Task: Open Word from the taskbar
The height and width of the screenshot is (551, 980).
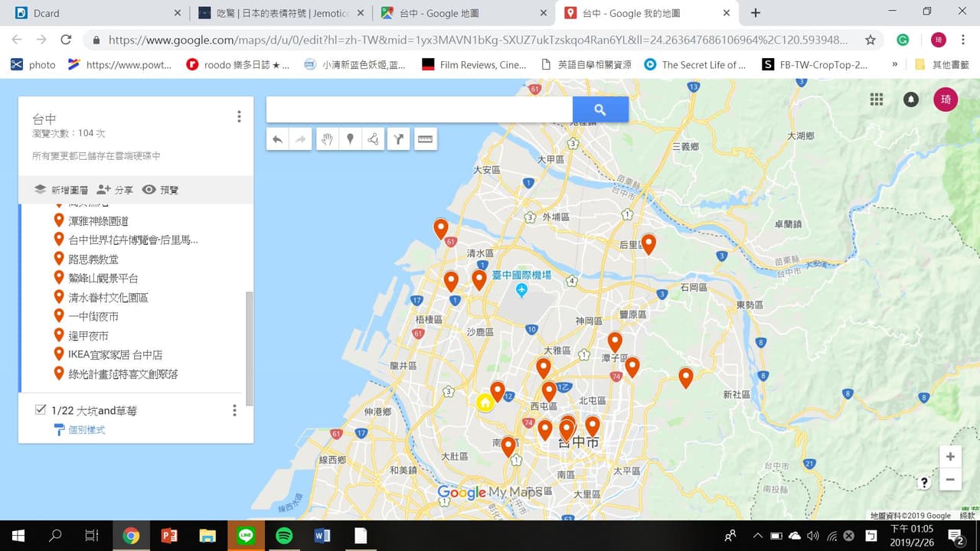Action: 322,536
